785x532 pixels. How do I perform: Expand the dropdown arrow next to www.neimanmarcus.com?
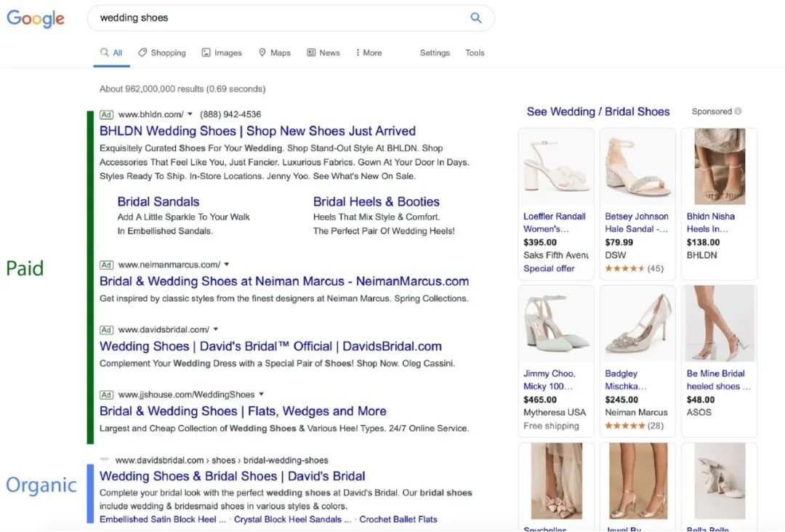[x=226, y=265]
